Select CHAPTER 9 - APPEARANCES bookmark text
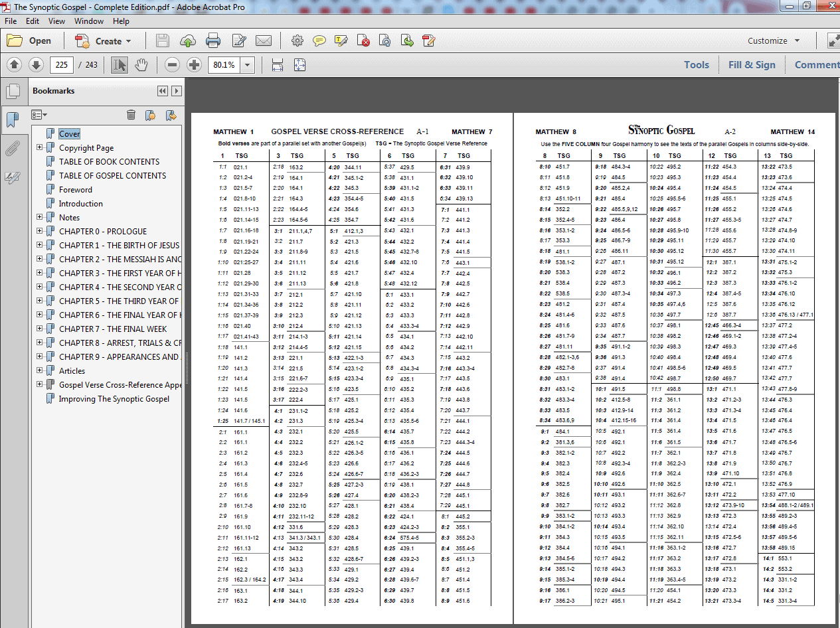Screen dimensions: 840x628 pyautogui.click(x=120, y=356)
